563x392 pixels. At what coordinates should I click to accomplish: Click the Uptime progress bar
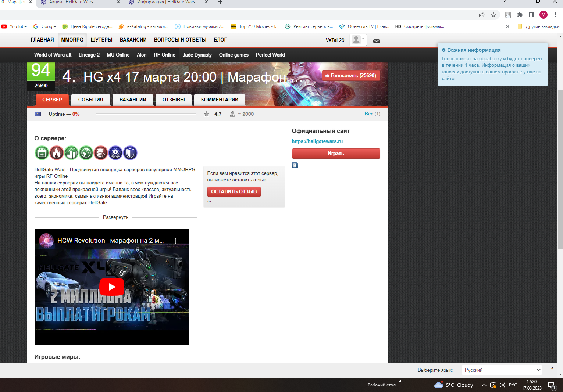point(146,114)
